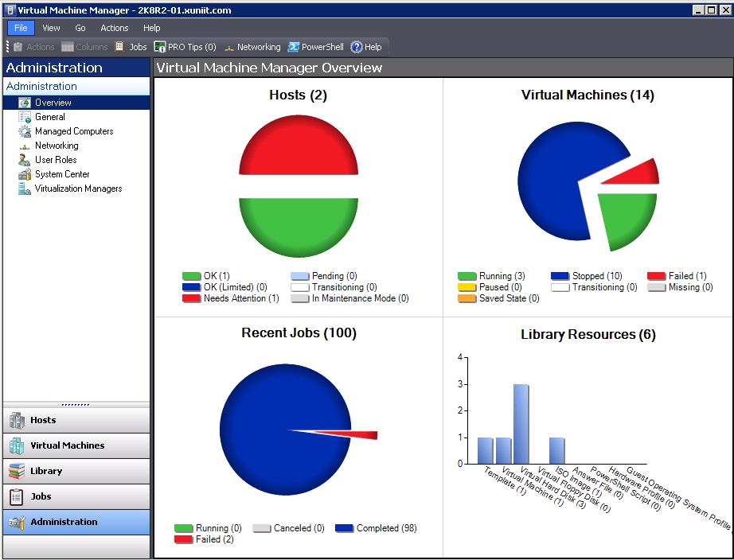Click the Virtual Machines navigation icon
The image size is (734, 560).
coord(17,445)
